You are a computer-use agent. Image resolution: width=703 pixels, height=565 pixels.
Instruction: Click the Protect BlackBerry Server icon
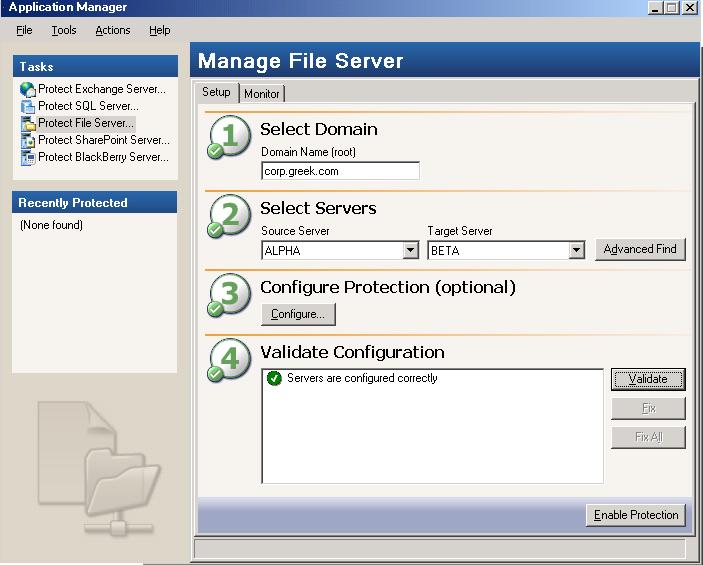pos(28,157)
